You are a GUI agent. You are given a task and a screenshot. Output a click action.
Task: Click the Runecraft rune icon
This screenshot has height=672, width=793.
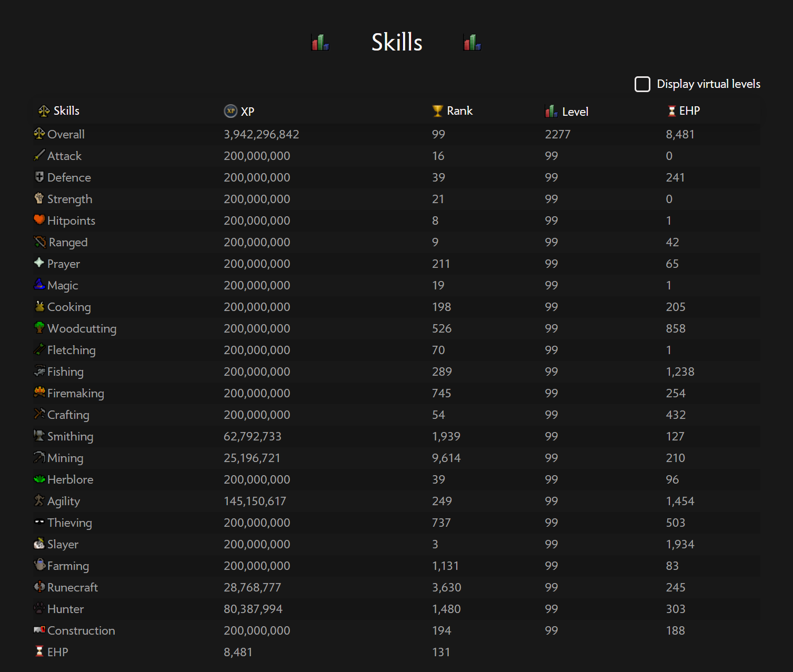(x=39, y=587)
